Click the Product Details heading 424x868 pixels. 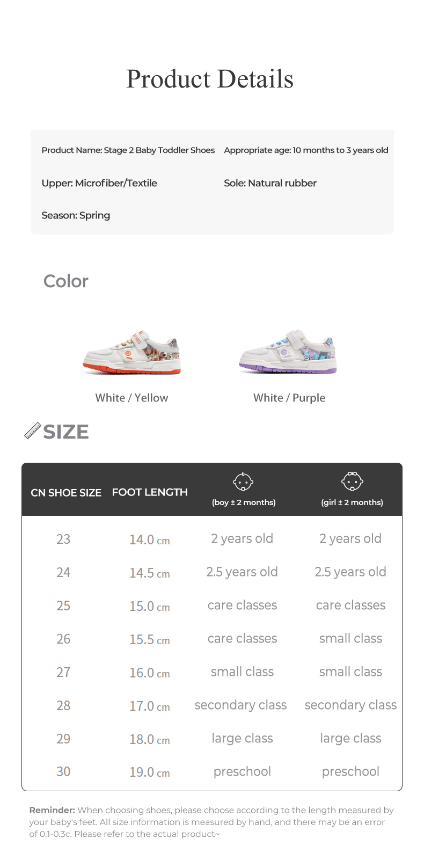(x=210, y=79)
